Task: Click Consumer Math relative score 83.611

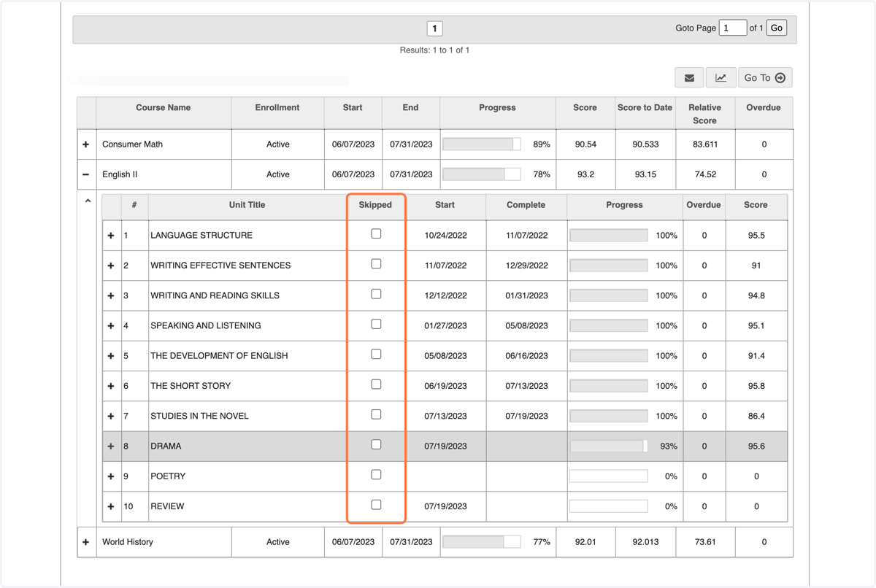Action: coord(705,144)
